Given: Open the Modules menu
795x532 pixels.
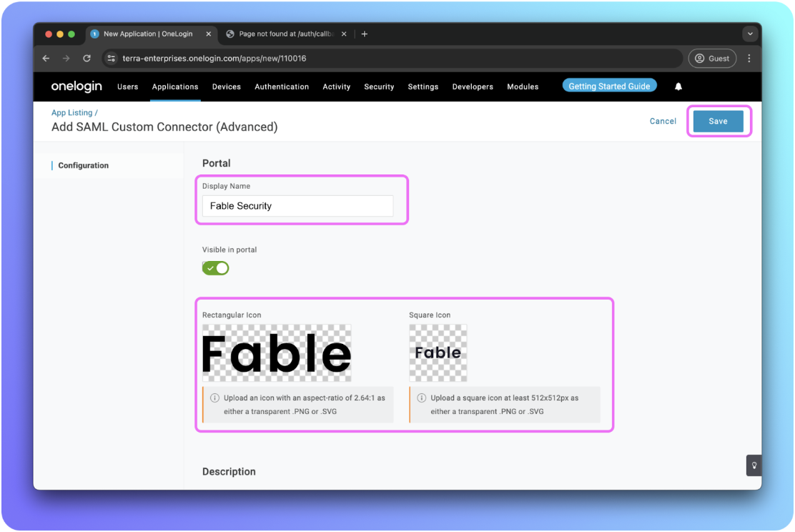Looking at the screenshot, I should (522, 87).
